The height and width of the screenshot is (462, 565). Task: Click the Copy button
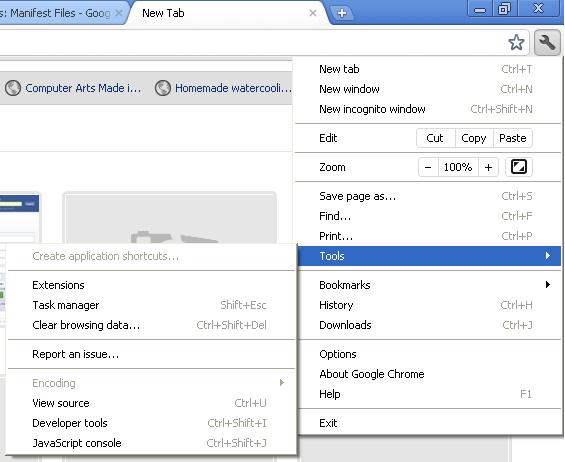tap(474, 138)
